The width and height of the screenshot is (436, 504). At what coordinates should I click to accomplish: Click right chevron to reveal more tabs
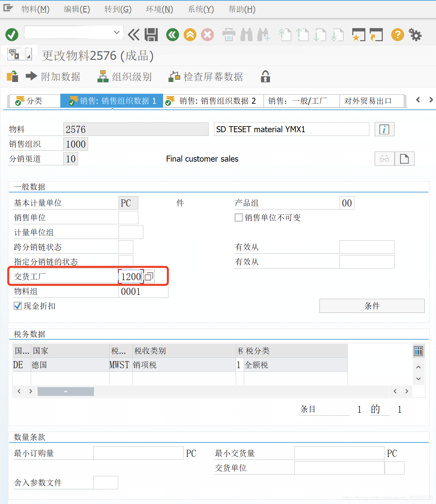(x=431, y=100)
